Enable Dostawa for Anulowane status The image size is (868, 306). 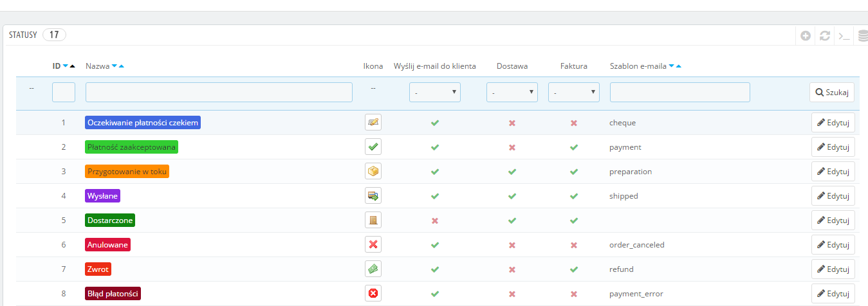512,245
